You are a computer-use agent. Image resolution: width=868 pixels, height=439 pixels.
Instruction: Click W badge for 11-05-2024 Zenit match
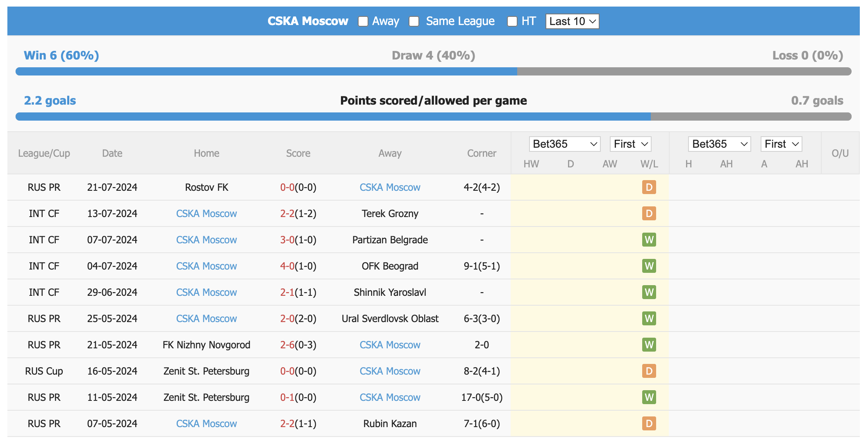pyautogui.click(x=649, y=397)
